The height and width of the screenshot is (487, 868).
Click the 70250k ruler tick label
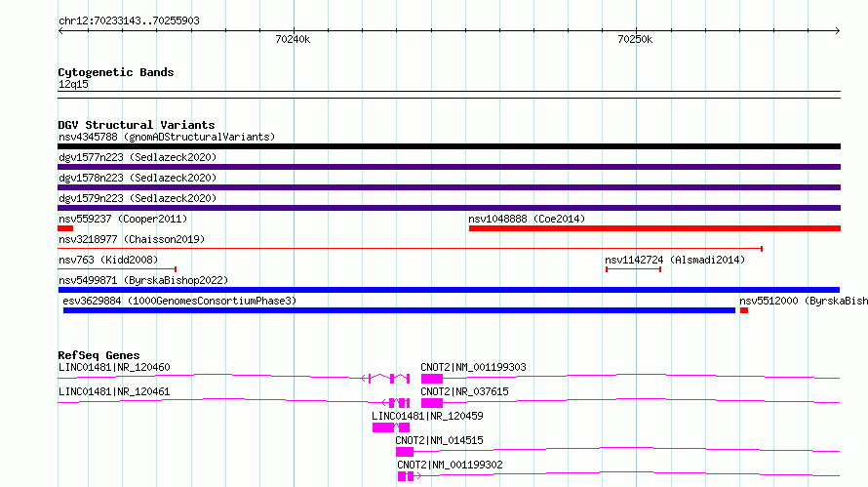[636, 39]
